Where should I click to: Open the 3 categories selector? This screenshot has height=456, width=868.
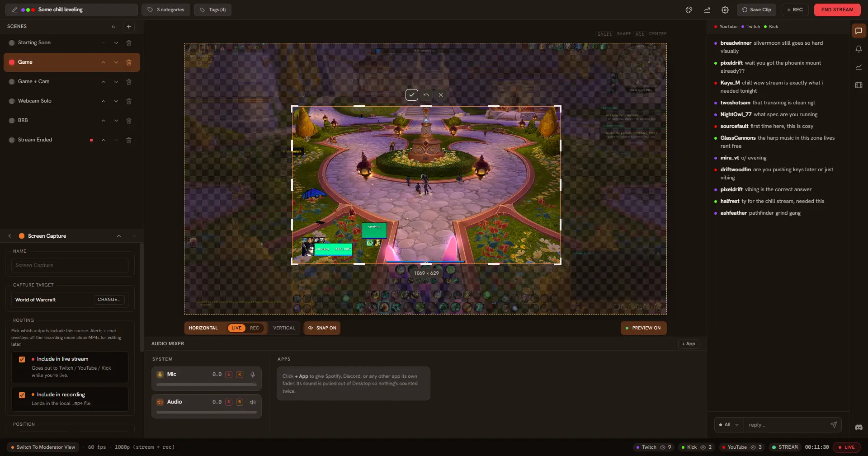point(166,10)
